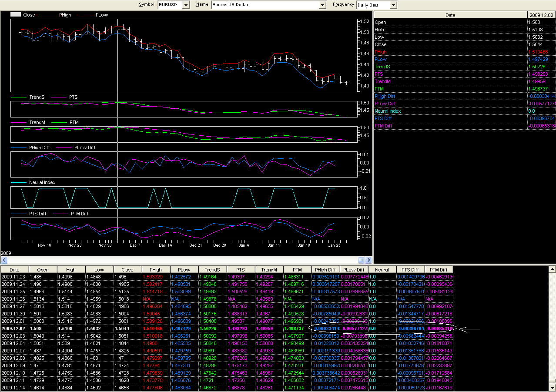This screenshot has width=556, height=392.
Task: Click the blue PLow legend line
Action: [85, 15]
